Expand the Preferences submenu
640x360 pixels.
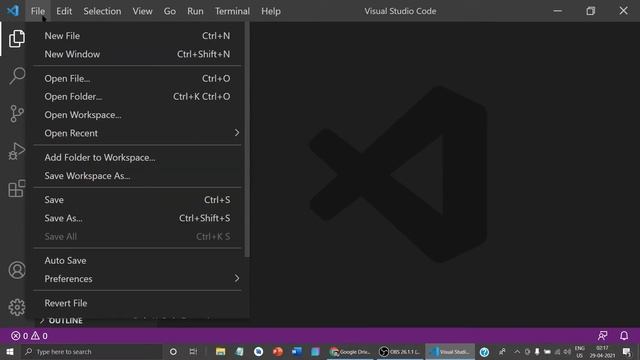click(x=137, y=279)
